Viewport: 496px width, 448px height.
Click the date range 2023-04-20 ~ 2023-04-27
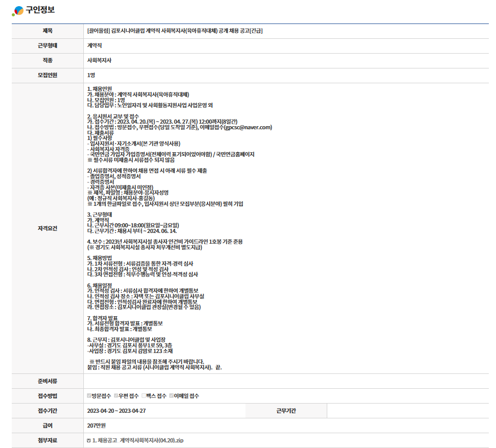(117, 411)
